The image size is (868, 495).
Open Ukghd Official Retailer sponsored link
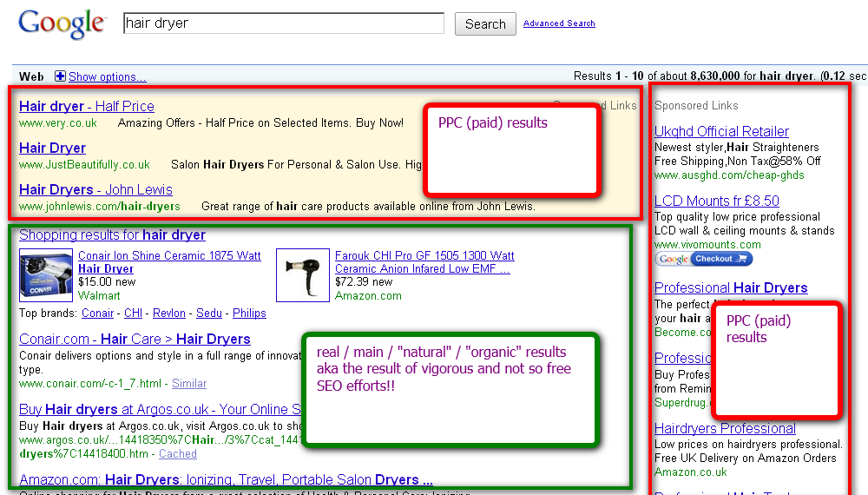pos(721,131)
